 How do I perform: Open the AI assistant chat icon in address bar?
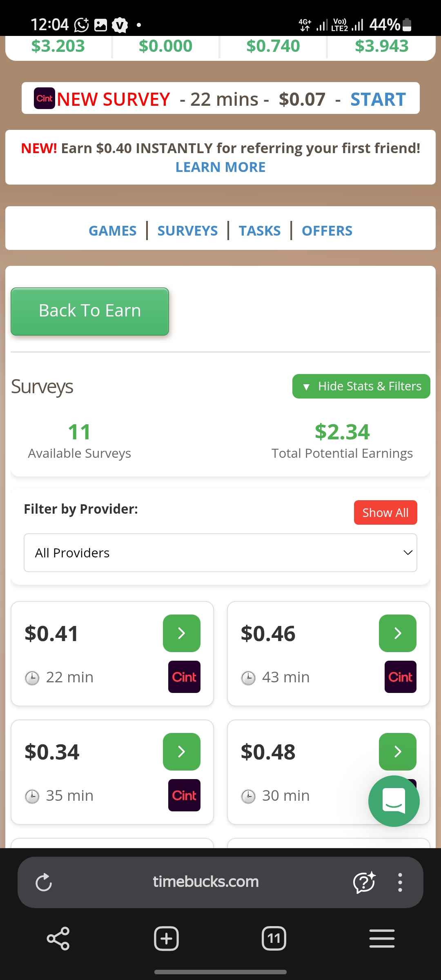(364, 882)
